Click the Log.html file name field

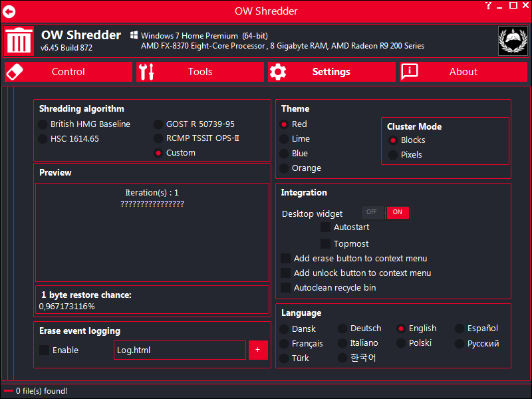[x=180, y=350]
